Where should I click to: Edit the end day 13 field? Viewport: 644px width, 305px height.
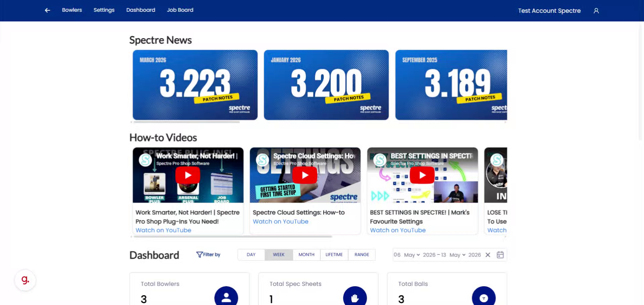pyautogui.click(x=443, y=255)
